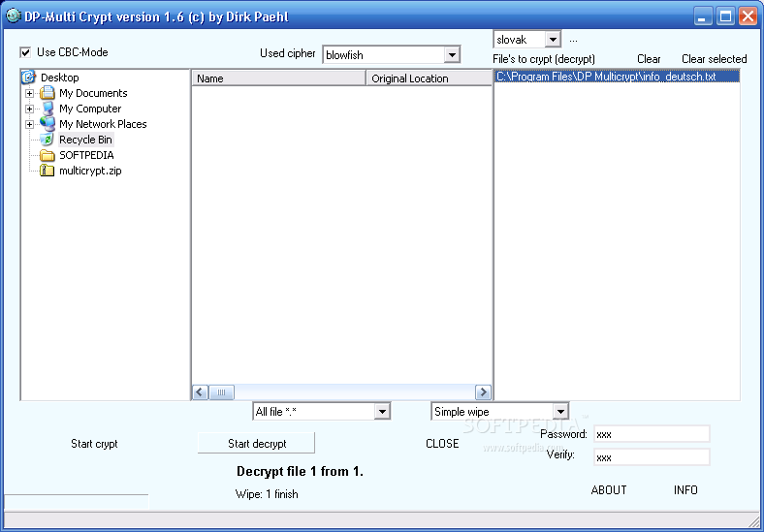Expand the My Network Places tree node

click(x=29, y=124)
